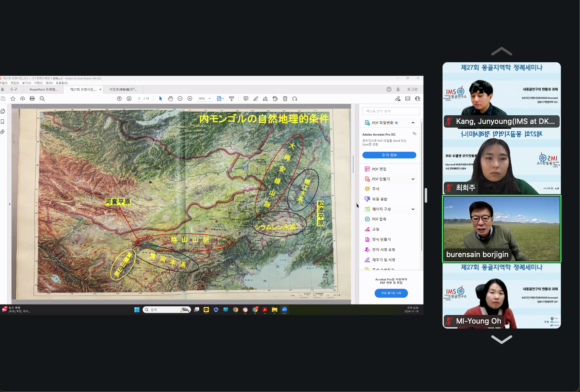Click the 텍스트 인식 검색 search field
This screenshot has width=580, height=392.
(391, 111)
